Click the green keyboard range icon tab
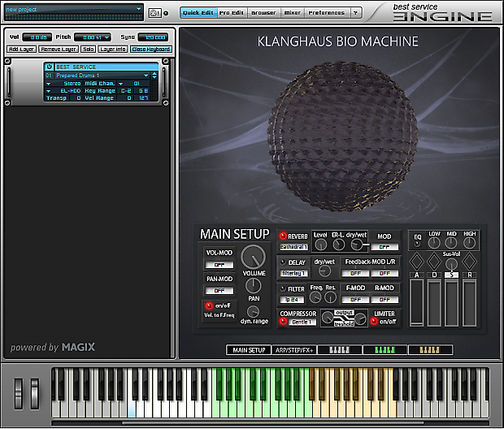 [384, 350]
